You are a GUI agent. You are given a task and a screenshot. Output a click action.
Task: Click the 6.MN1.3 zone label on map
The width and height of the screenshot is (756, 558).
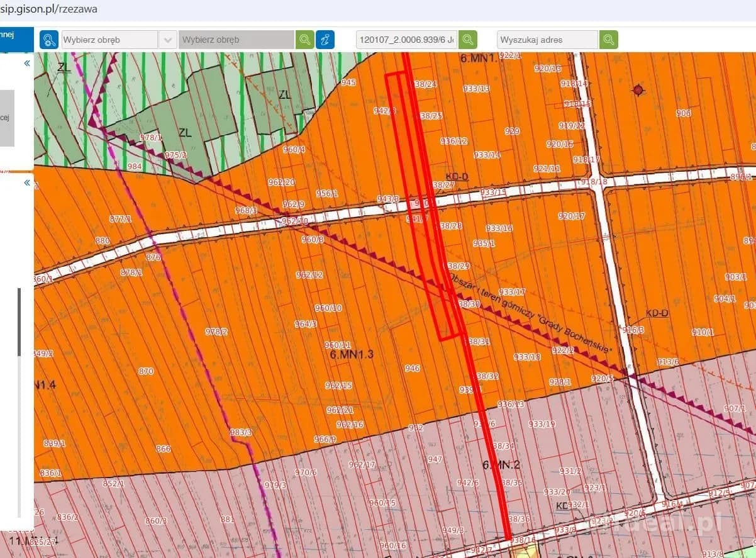click(x=352, y=355)
